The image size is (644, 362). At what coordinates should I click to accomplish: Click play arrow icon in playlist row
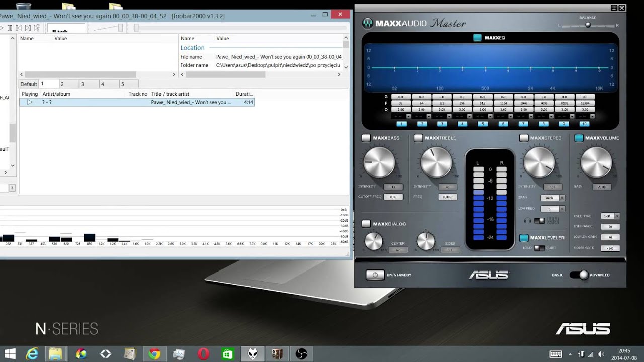pos(30,102)
